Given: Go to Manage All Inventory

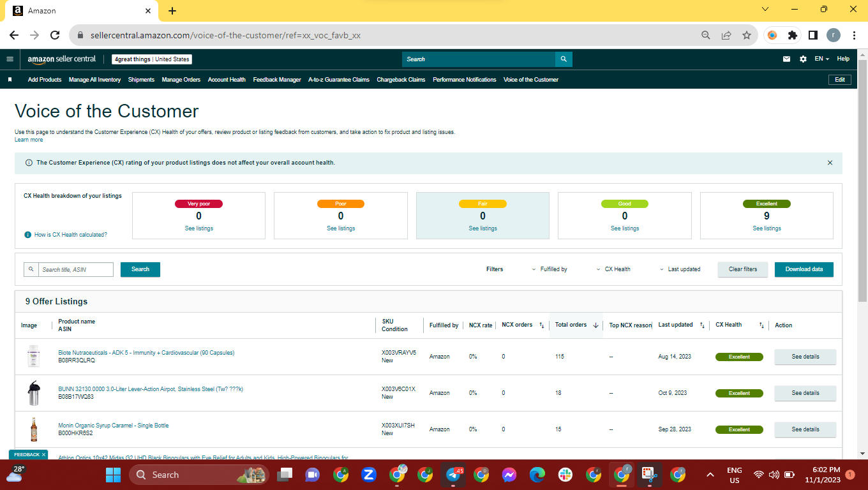Looking at the screenshot, I should [x=94, y=80].
